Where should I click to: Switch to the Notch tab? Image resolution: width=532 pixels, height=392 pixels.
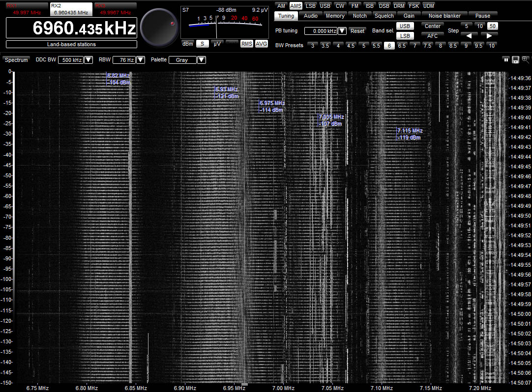tap(359, 16)
